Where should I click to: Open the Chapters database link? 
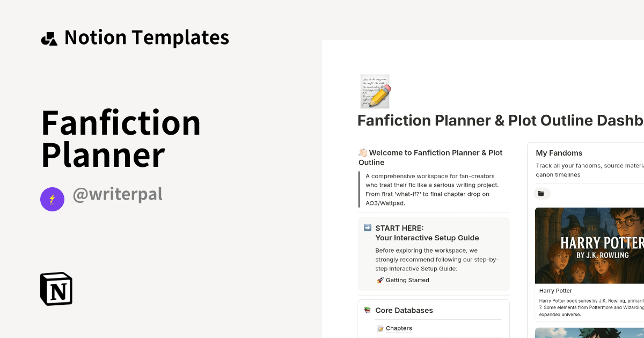[x=400, y=328]
